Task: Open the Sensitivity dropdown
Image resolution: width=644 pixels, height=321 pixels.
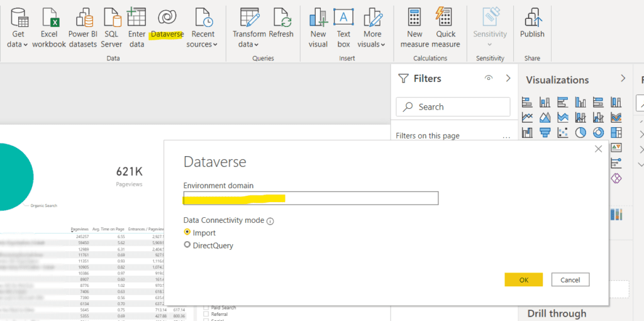Action: tap(490, 28)
